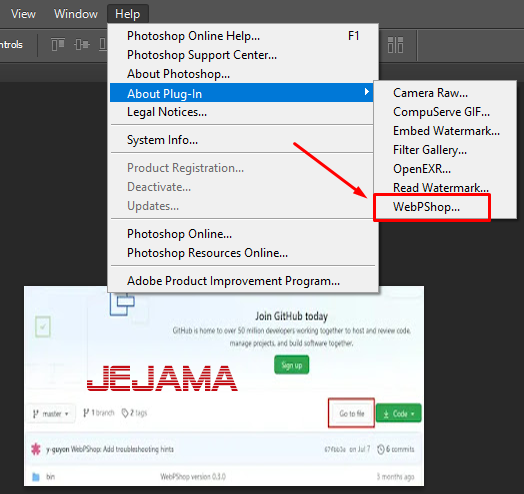The height and width of the screenshot is (494, 524).
Task: Choose Photoshop Online Help…
Action: coord(243,36)
